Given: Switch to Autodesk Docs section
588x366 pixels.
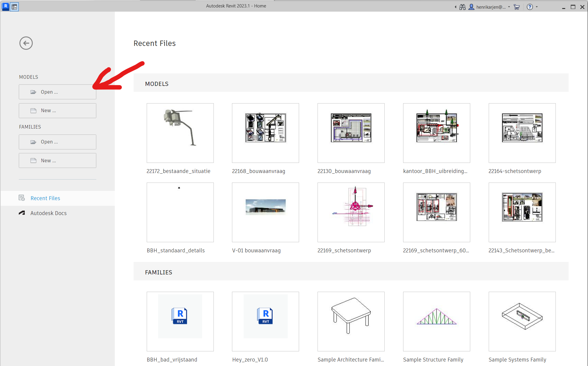Looking at the screenshot, I should pyautogui.click(x=48, y=213).
